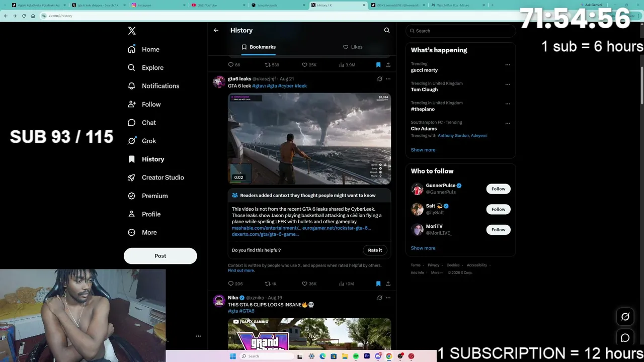Reply to the gta6 leaks post (206)
644x362 pixels.
coord(235,284)
